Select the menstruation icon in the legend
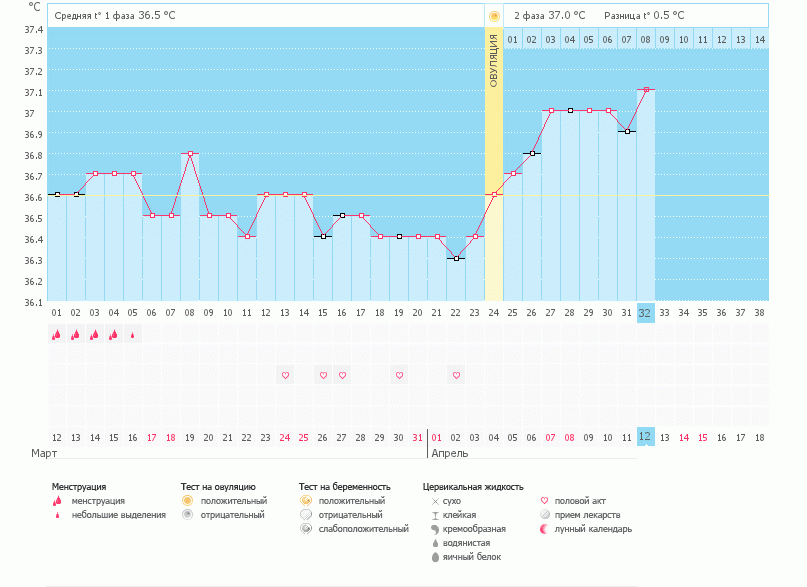 click(x=57, y=501)
